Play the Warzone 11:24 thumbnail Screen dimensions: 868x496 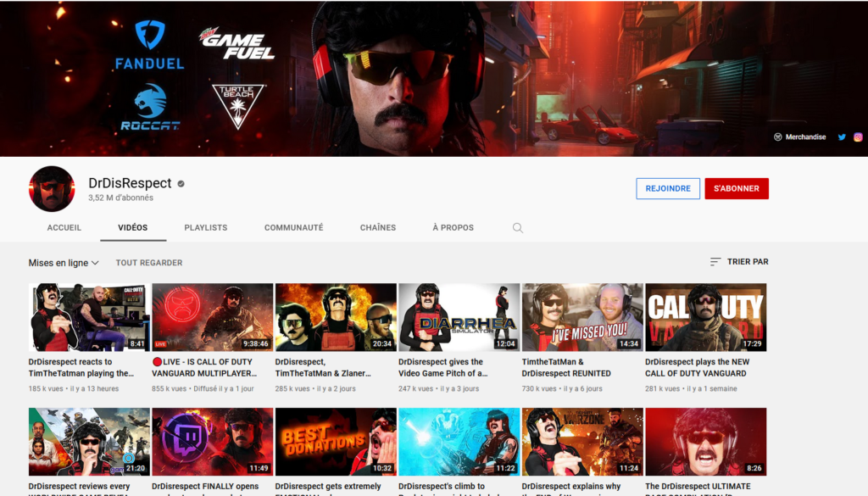582,442
